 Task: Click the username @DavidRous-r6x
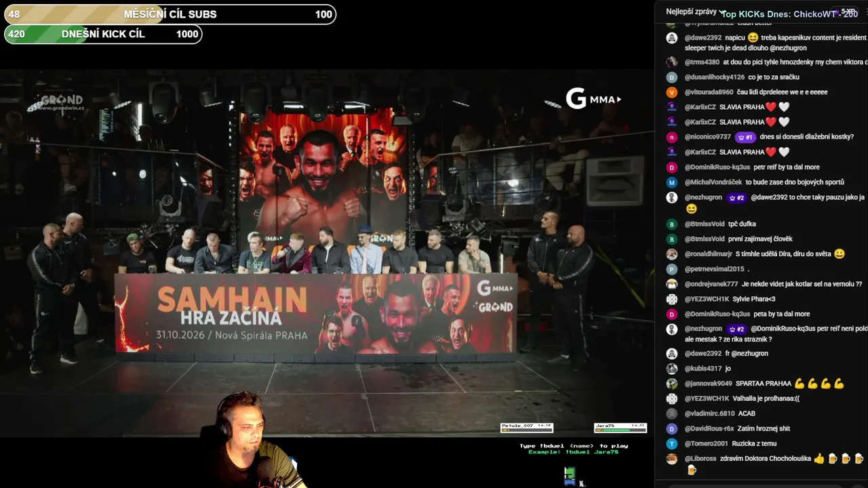[709, 428]
